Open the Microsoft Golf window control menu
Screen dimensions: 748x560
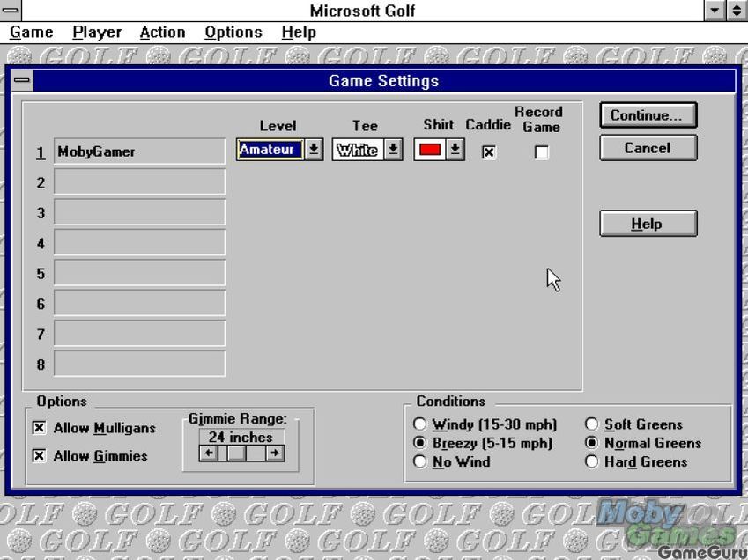coord(11,10)
